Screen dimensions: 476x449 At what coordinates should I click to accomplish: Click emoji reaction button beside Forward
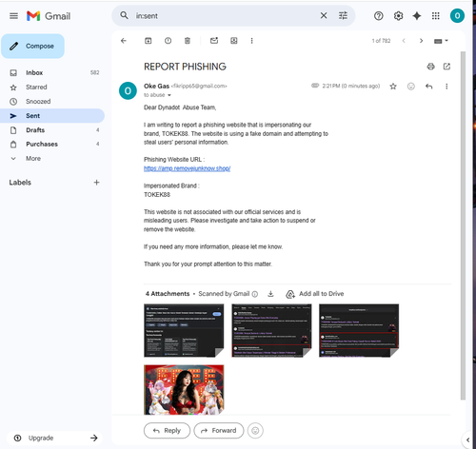(255, 431)
